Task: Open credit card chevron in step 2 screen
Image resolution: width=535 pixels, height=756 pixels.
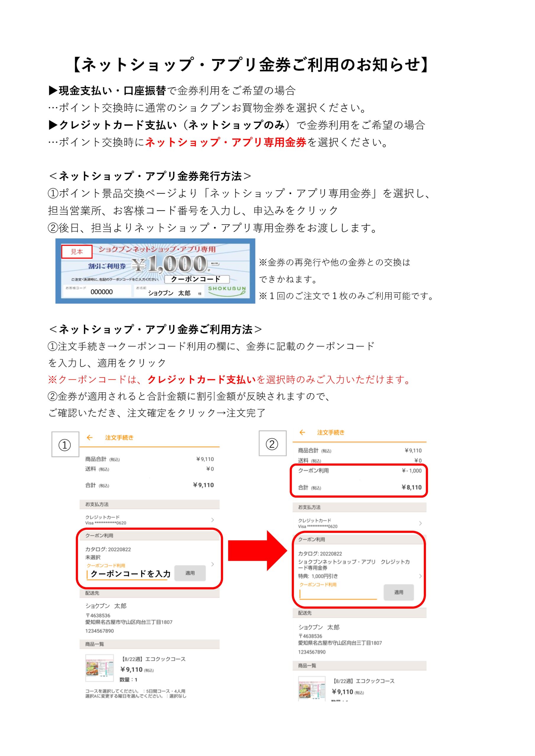Action: tap(420, 523)
